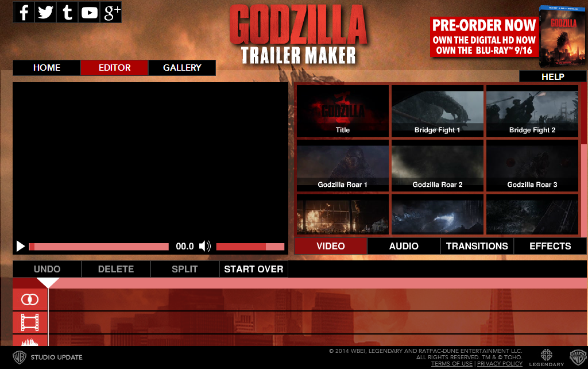Select the video film strip track icon
The image size is (588, 369).
point(30,322)
